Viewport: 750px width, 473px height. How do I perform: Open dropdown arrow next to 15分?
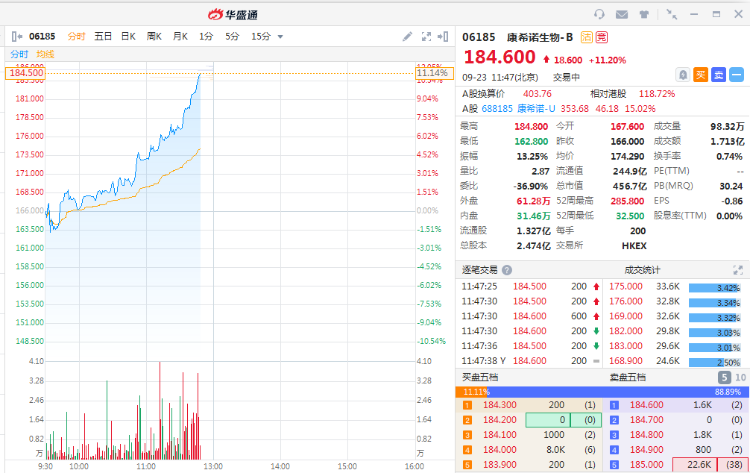280,37
